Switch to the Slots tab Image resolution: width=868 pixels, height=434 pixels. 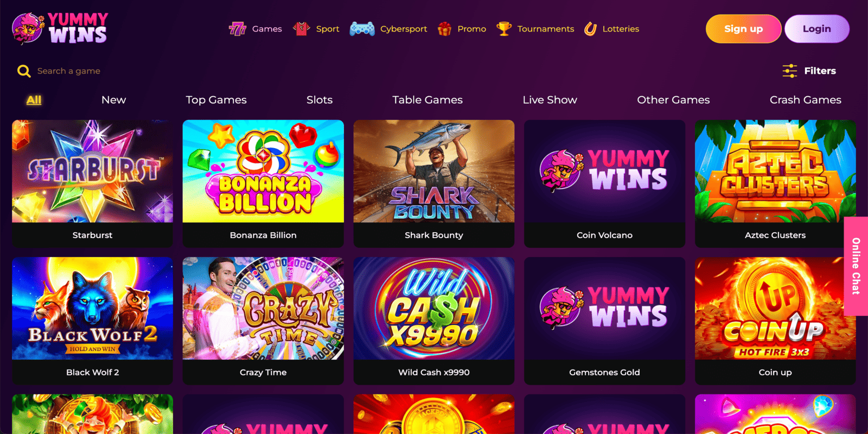pos(320,100)
